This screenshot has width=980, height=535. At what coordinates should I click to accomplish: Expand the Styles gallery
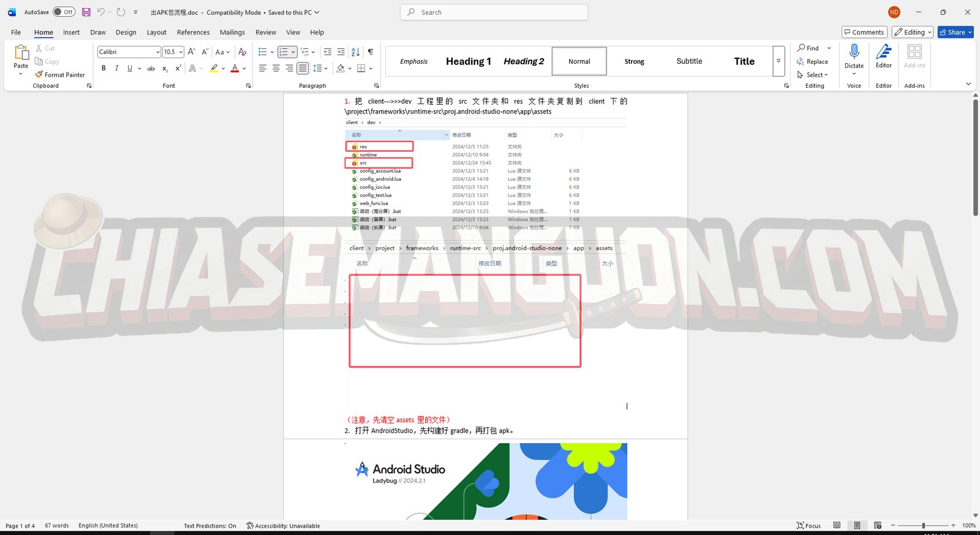point(778,61)
